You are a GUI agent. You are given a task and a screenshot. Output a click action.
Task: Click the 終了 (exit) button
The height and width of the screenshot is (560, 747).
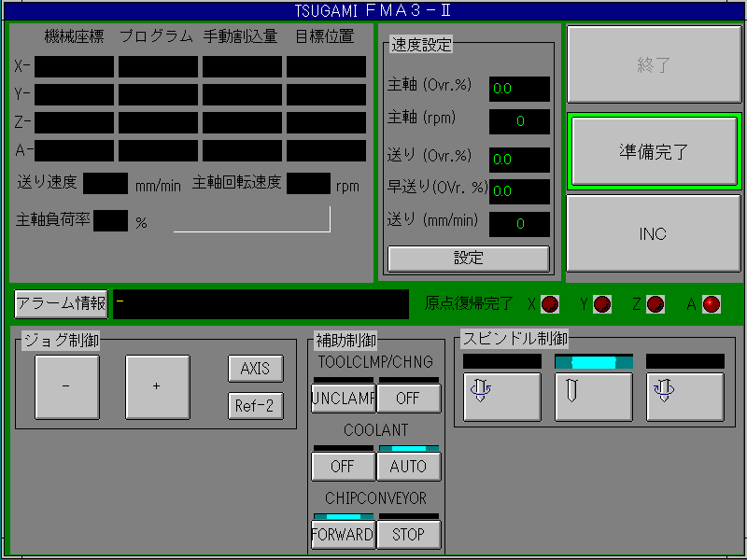click(x=654, y=64)
